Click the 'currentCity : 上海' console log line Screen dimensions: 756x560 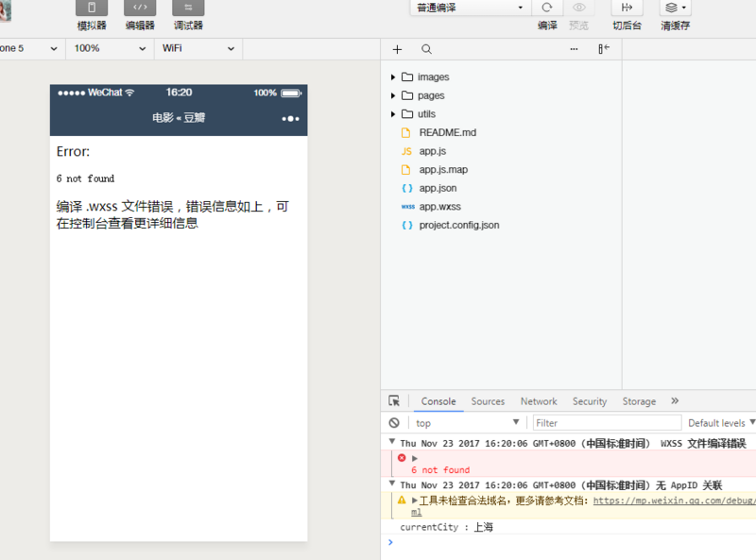pyautogui.click(x=446, y=527)
